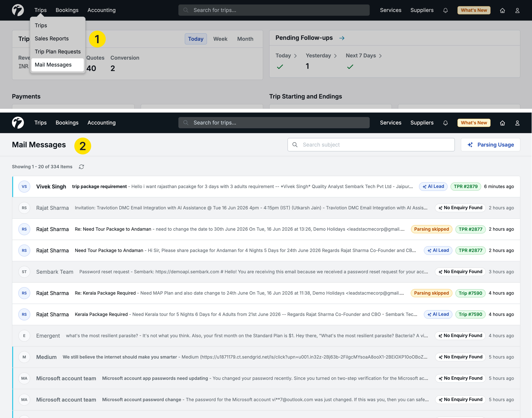Click What's New button in top navbar
Image resolution: width=532 pixels, height=418 pixels.
tap(474, 10)
